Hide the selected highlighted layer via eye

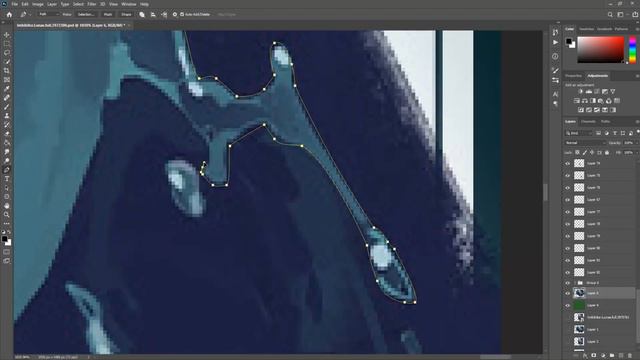(x=567, y=293)
